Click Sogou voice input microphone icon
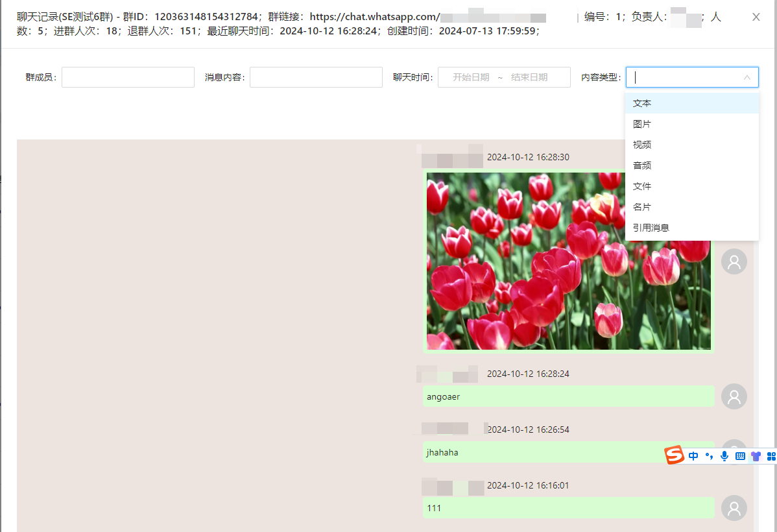Viewport: 777px width, 532px height. pos(724,456)
